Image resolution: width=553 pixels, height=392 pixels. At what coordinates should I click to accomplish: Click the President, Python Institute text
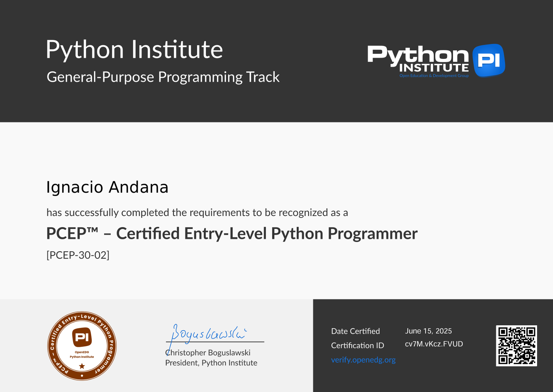click(x=210, y=363)
